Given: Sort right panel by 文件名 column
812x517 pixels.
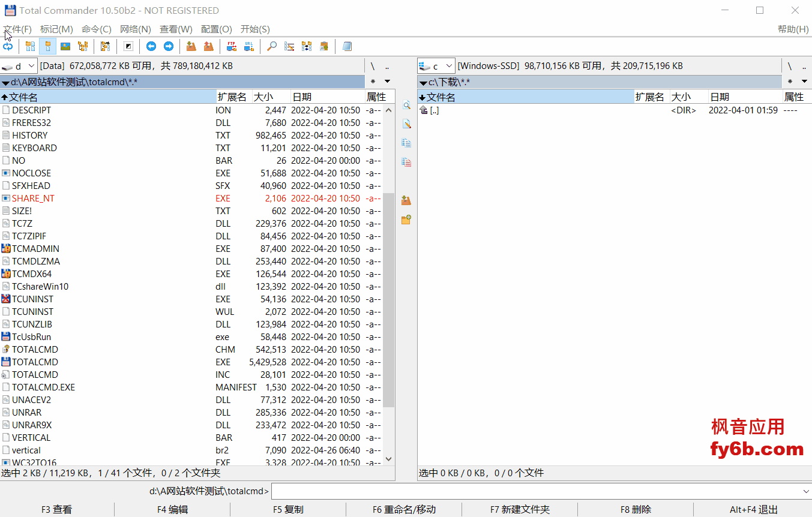Looking at the screenshot, I should pos(526,97).
